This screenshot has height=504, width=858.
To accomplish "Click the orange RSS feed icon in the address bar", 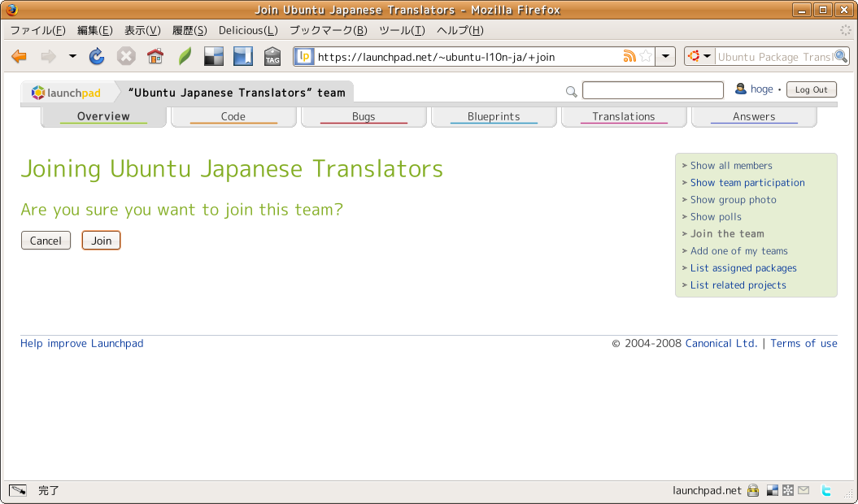I will (x=629, y=56).
